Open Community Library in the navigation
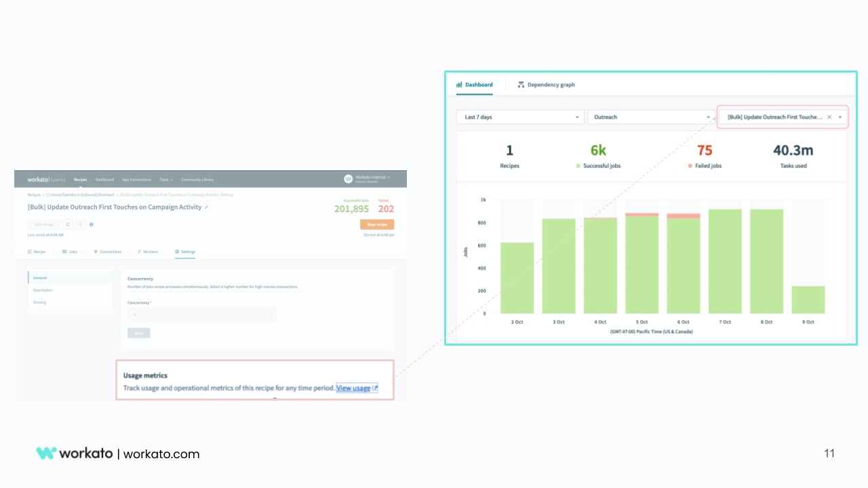Viewport: 868px width, 488px height. pyautogui.click(x=197, y=180)
